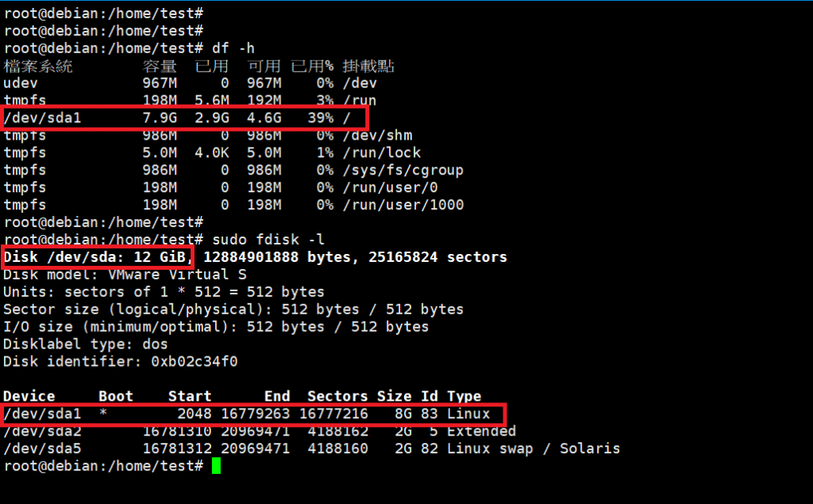The image size is (813, 504).
Task: Click the '/run/lock' mount point
Action: [382, 153]
